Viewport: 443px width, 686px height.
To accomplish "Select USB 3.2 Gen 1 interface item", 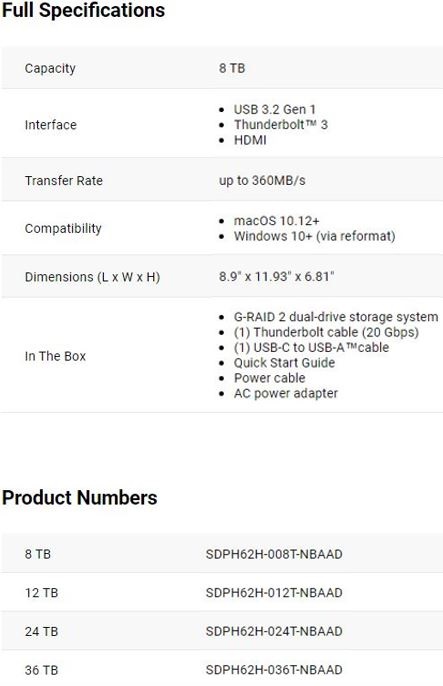I will [x=274, y=109].
